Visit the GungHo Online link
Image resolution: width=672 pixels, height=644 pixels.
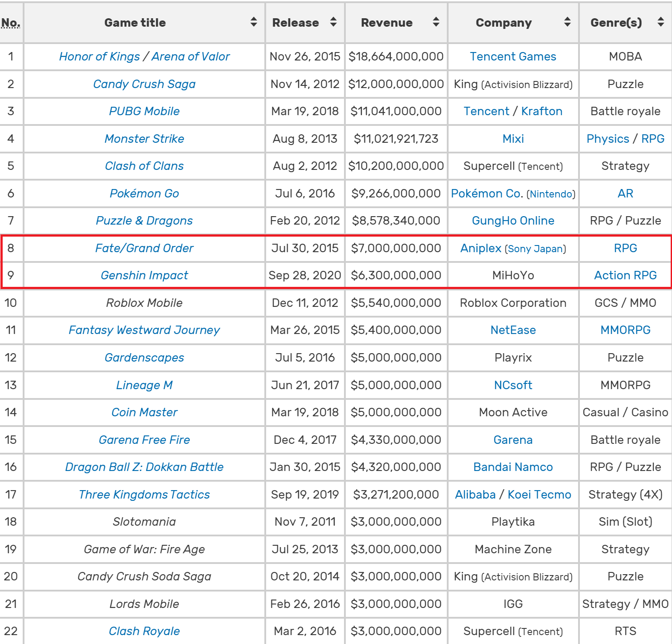point(513,221)
